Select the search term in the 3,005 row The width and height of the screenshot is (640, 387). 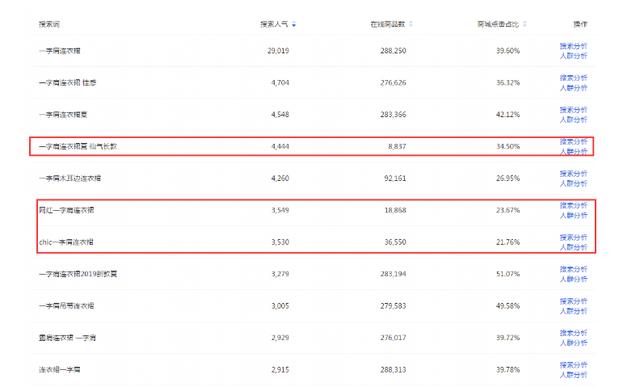[67, 306]
